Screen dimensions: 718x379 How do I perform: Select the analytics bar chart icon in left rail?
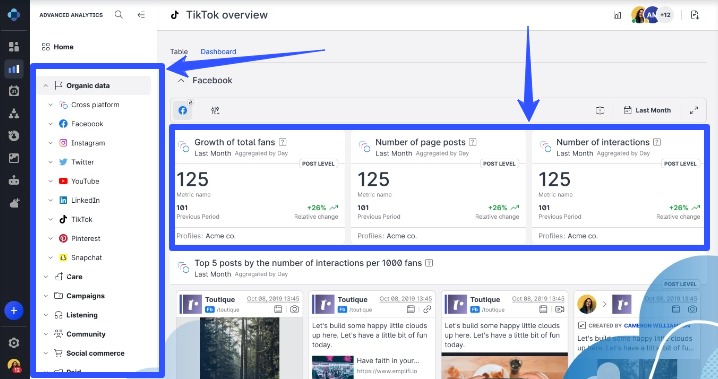tap(14, 69)
